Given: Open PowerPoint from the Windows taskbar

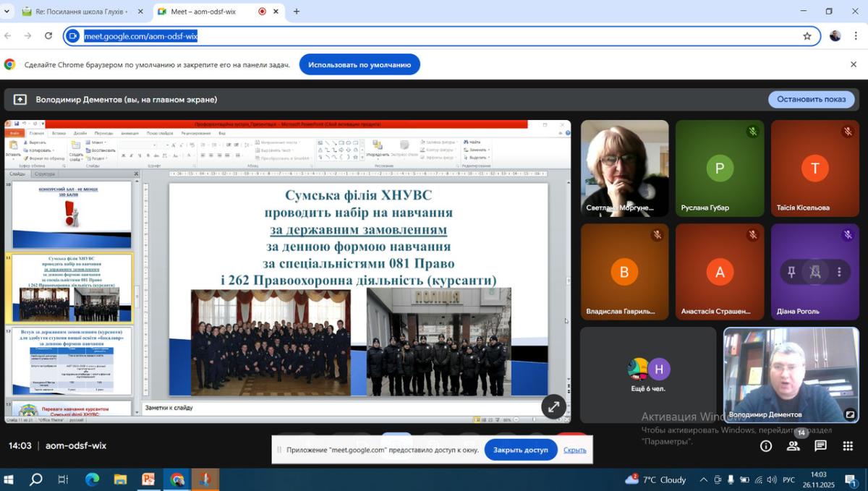Looking at the screenshot, I should [149, 479].
